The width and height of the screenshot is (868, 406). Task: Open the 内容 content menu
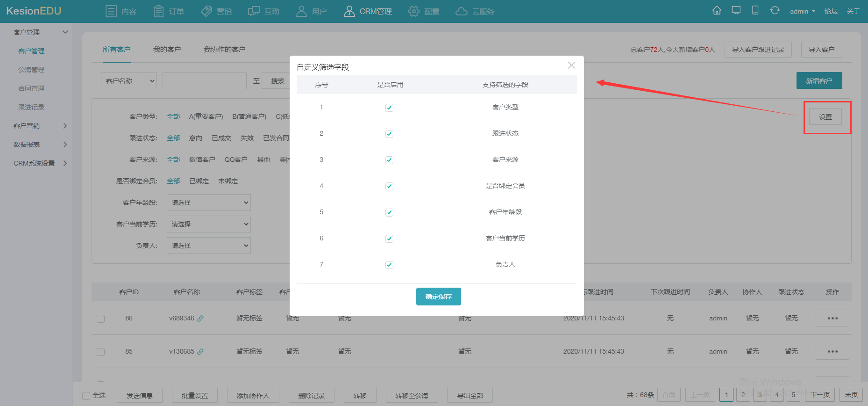[x=121, y=11]
